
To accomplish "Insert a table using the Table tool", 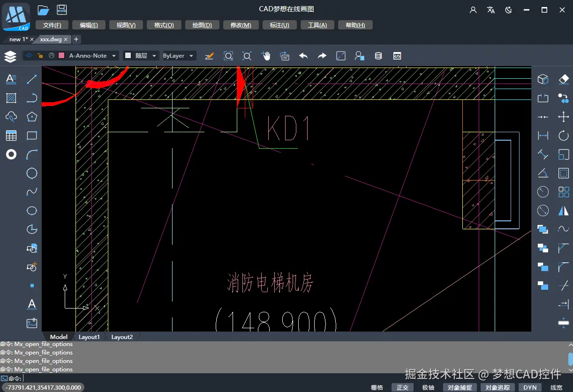I will pyautogui.click(x=11, y=135).
